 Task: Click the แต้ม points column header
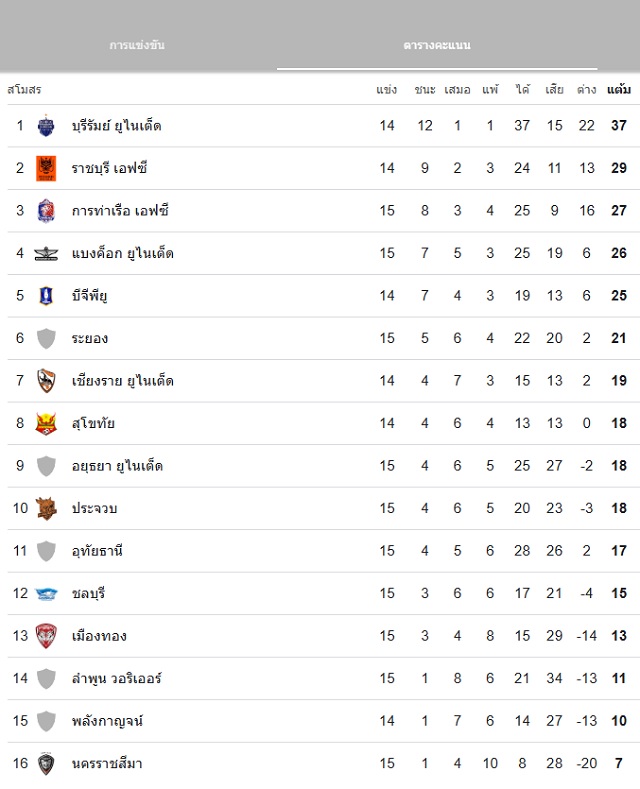[x=618, y=90]
